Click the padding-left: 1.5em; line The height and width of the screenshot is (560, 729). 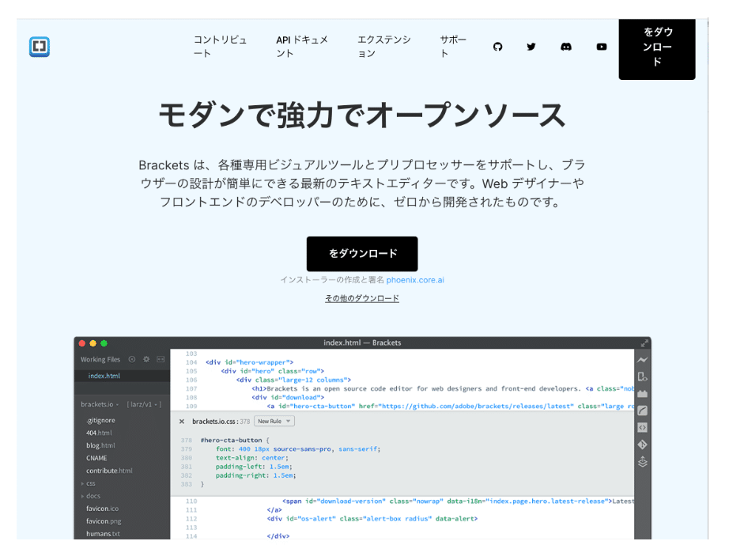point(254,467)
